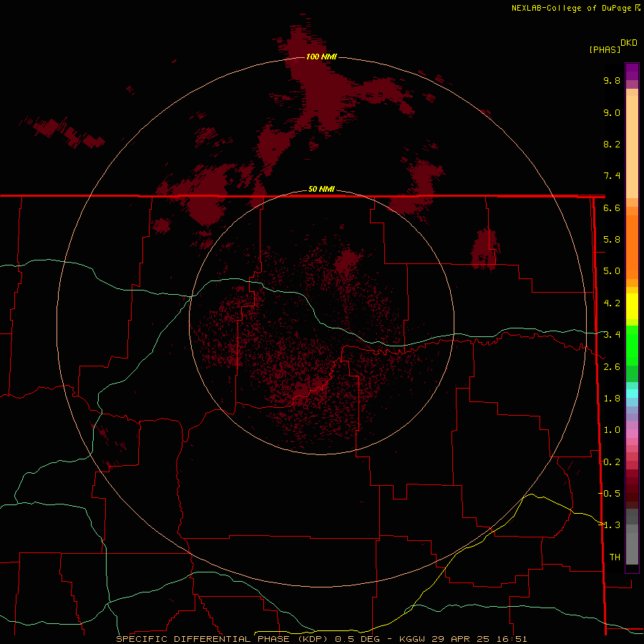Viewport: 644px width, 644px height.
Task: Click the 5.0 legend value
Action: coord(612,271)
